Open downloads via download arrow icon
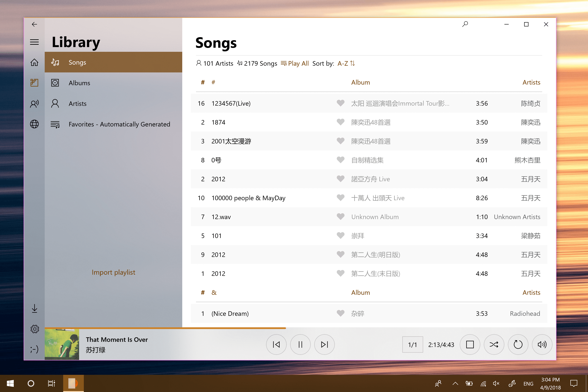Viewport: 588px width, 392px height. click(35, 308)
